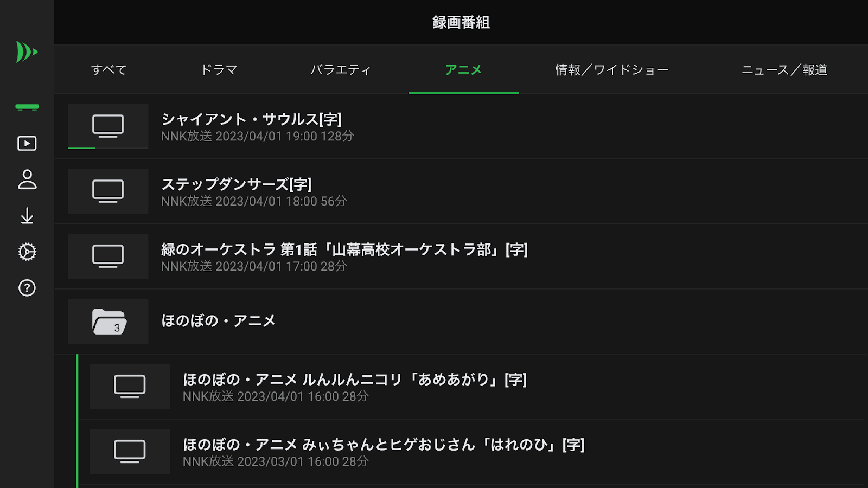Select the green recordings list icon
The width and height of the screenshot is (868, 488).
point(26,107)
